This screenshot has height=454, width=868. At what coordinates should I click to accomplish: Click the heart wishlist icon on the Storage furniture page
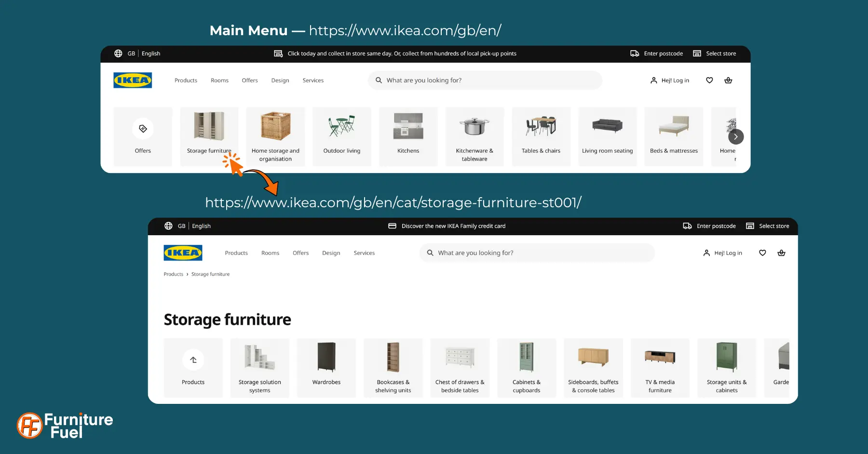tap(762, 253)
